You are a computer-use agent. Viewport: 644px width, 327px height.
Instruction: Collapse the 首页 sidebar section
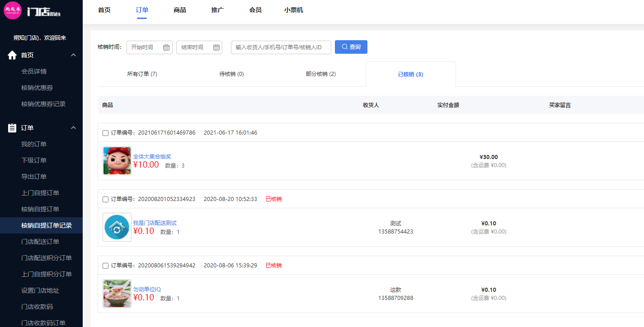coord(74,55)
